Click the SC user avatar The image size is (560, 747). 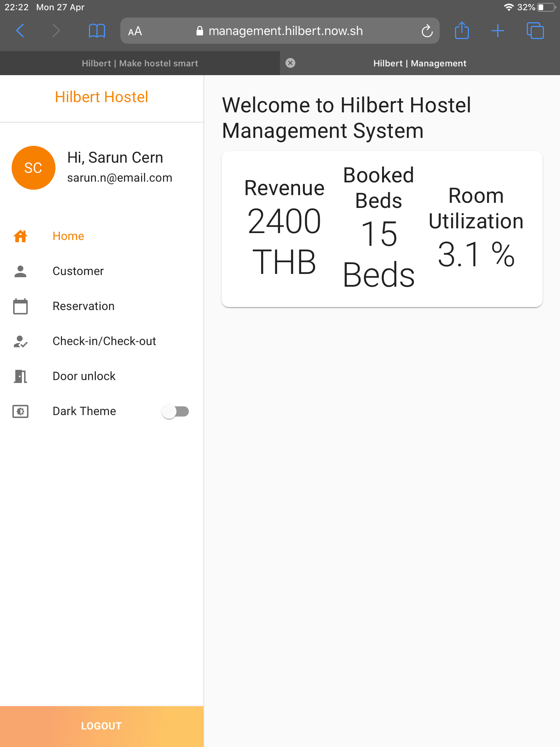pos(34,168)
